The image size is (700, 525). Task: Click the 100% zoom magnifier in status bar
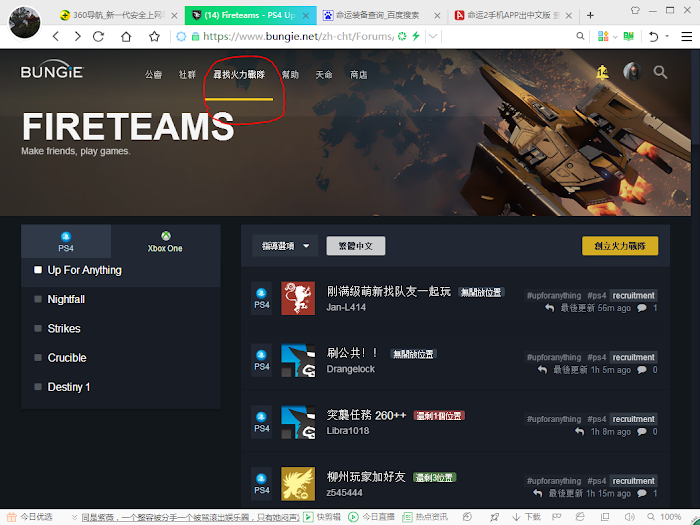651,517
